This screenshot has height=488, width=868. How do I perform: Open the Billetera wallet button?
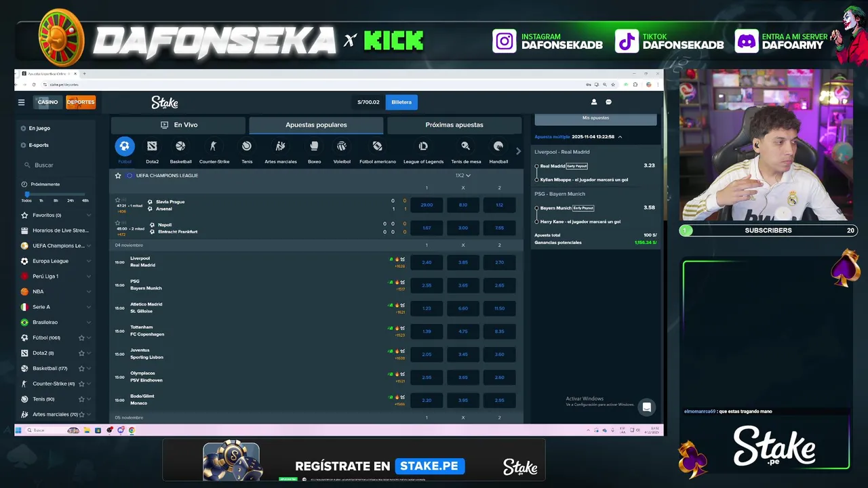tap(401, 102)
